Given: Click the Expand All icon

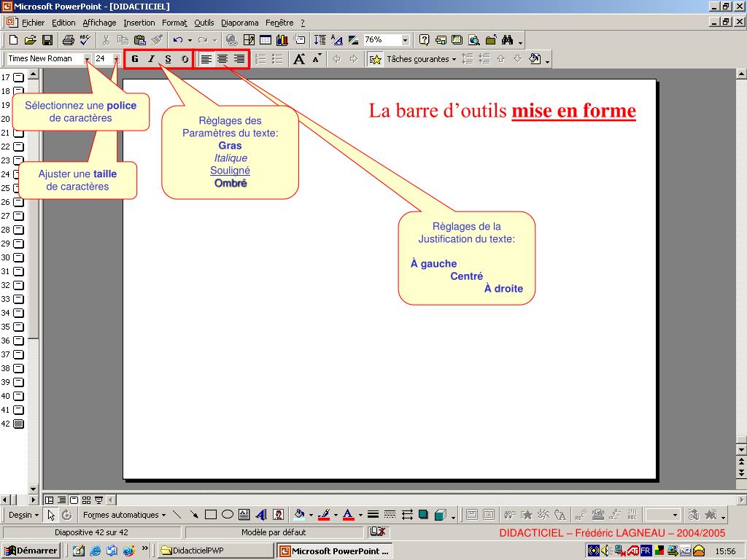Looking at the screenshot, I should click(x=320, y=40).
